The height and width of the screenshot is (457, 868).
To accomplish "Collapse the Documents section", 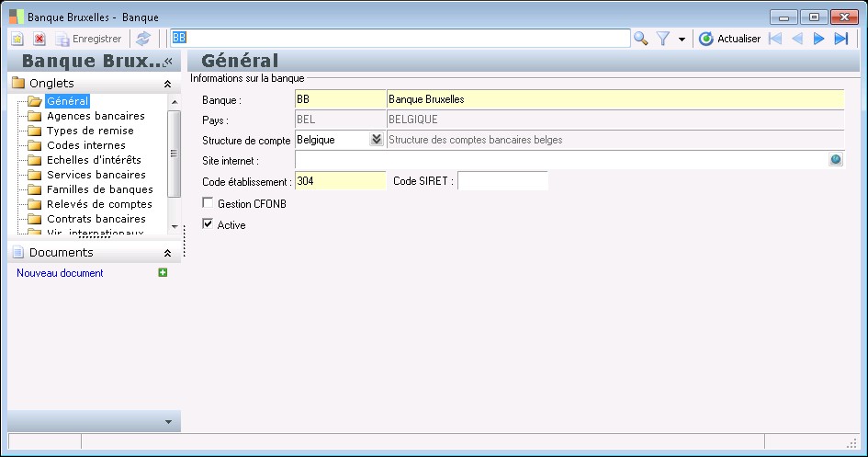I will (167, 253).
